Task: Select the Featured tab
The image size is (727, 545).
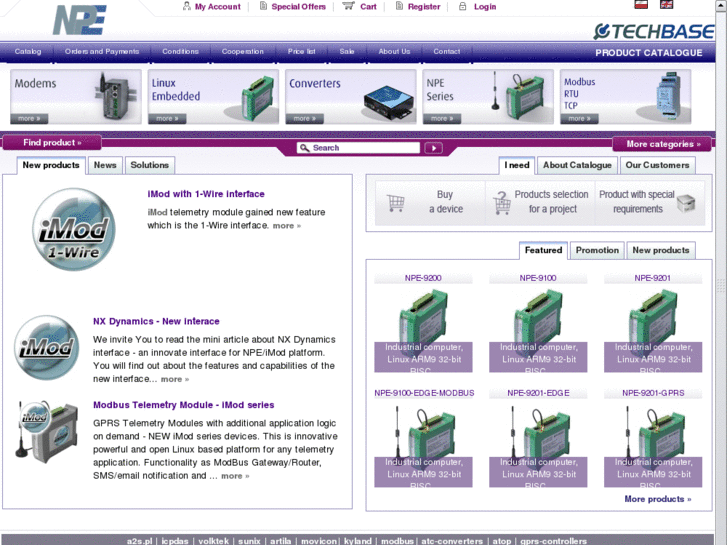Action: click(543, 250)
